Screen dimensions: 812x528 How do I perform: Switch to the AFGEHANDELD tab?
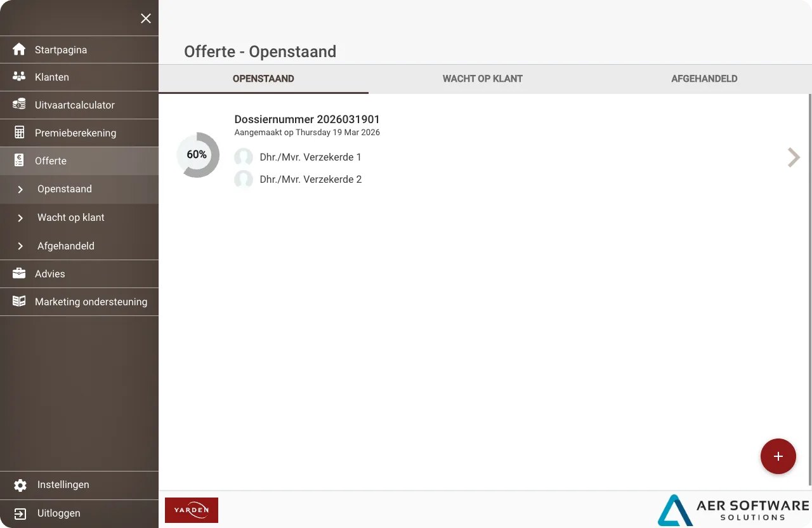[x=704, y=79]
